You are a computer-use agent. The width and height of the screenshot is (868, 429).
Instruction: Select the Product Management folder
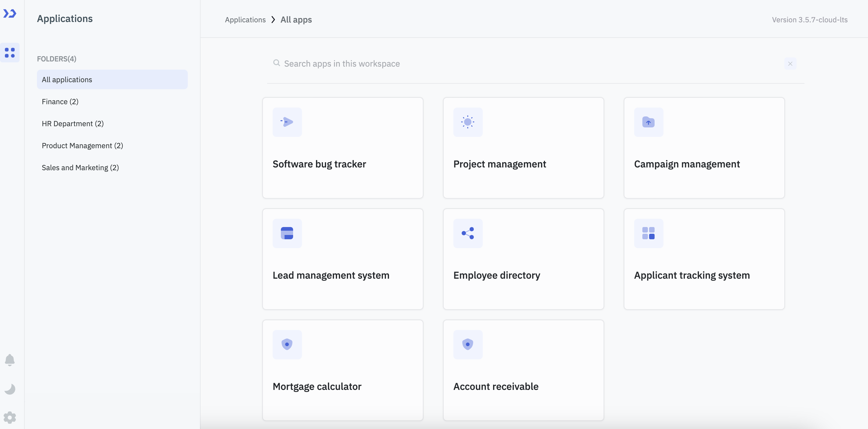point(82,145)
